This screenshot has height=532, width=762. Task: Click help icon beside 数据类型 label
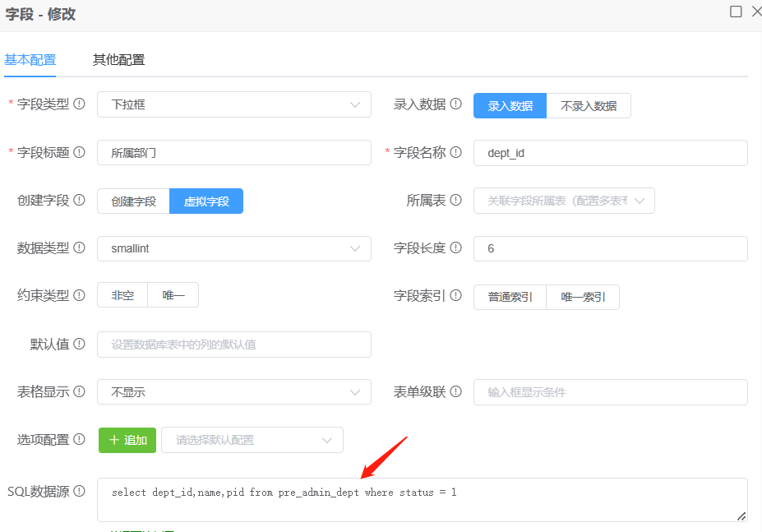pyautogui.click(x=80, y=248)
